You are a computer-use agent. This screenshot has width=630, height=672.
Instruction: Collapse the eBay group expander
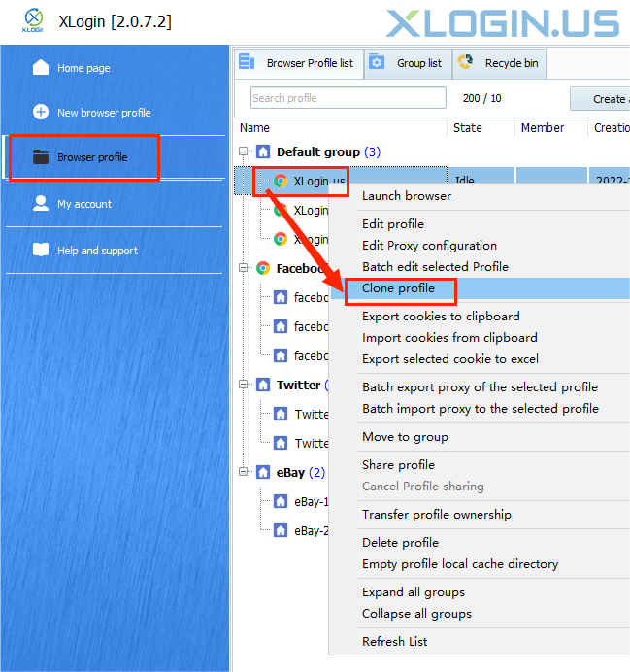pos(244,473)
